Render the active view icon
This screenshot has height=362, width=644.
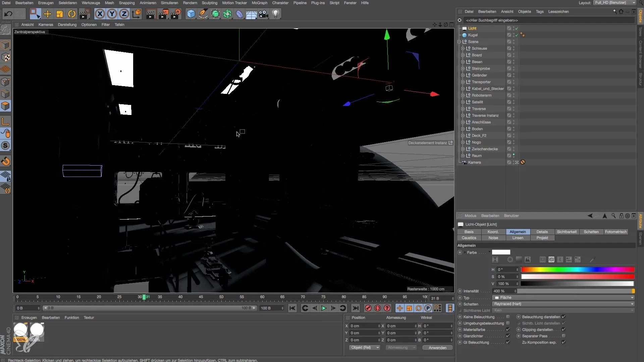pos(151,14)
